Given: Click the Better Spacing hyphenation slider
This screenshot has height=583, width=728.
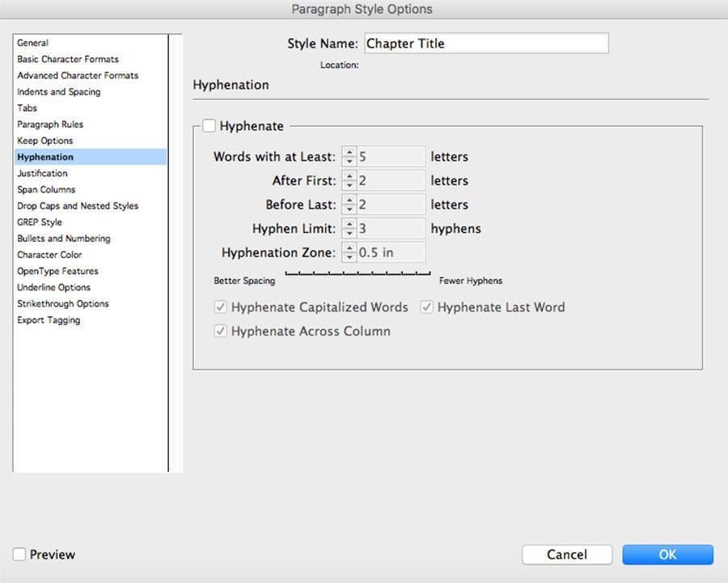Looking at the screenshot, I should pos(358,274).
